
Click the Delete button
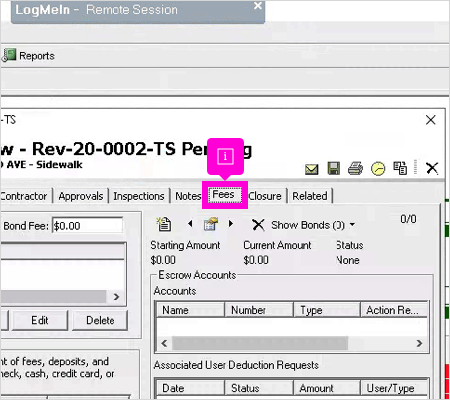[x=100, y=320]
